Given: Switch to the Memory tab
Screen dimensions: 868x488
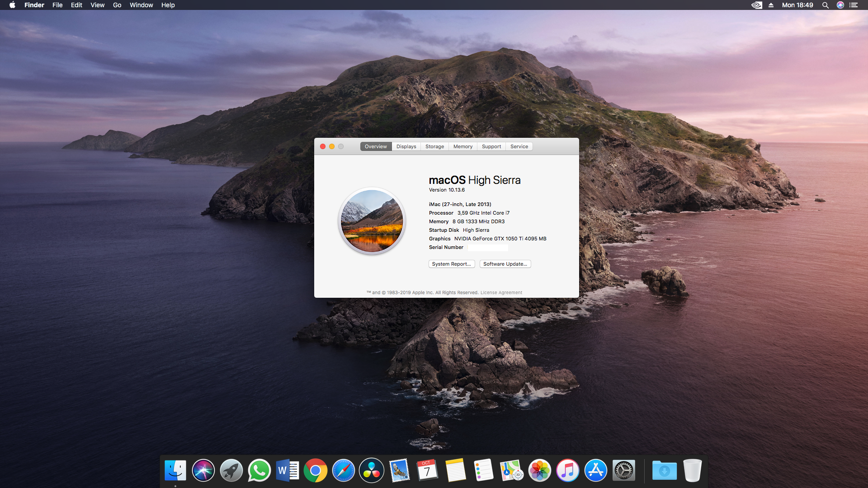Looking at the screenshot, I should [463, 146].
